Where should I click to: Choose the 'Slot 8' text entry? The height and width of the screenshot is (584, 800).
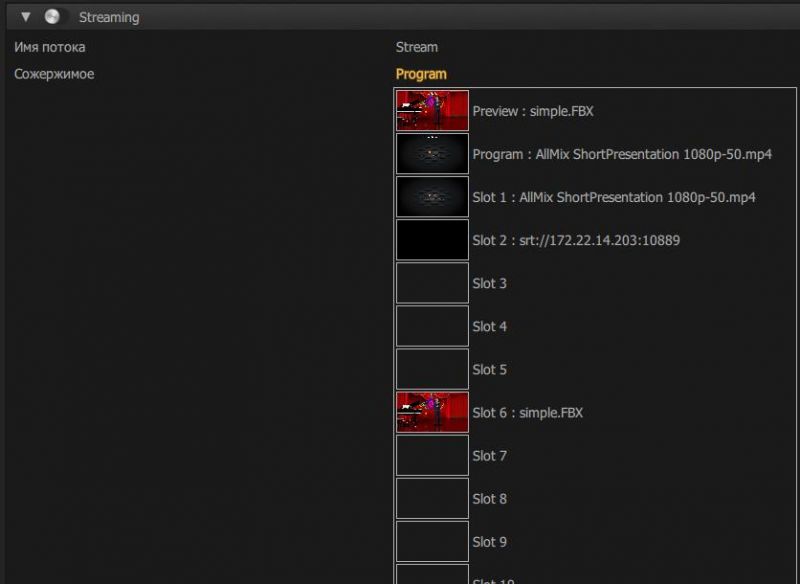click(489, 499)
